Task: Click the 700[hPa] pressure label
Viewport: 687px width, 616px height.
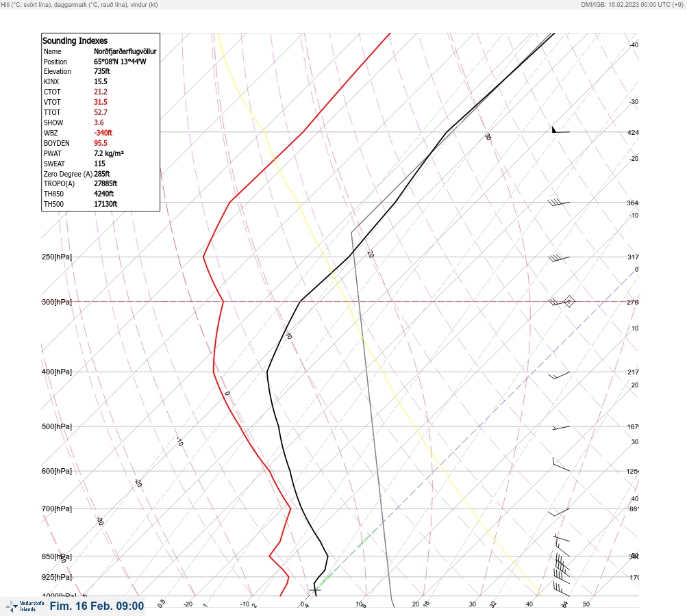Action: (x=57, y=509)
